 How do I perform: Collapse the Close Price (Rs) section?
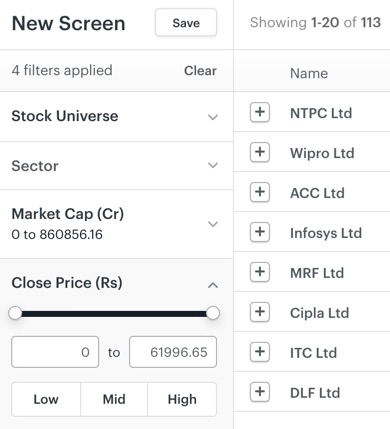pyautogui.click(x=213, y=285)
